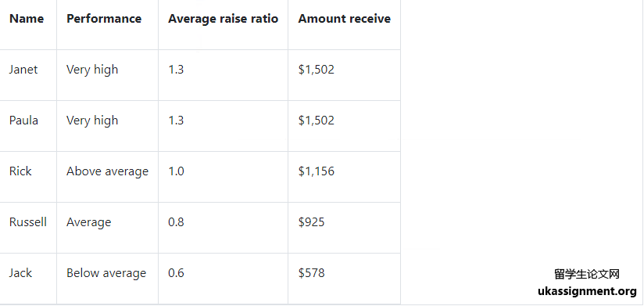This screenshot has height=306, width=644.
Task: Select Above average performance cell
Action: tap(108, 171)
